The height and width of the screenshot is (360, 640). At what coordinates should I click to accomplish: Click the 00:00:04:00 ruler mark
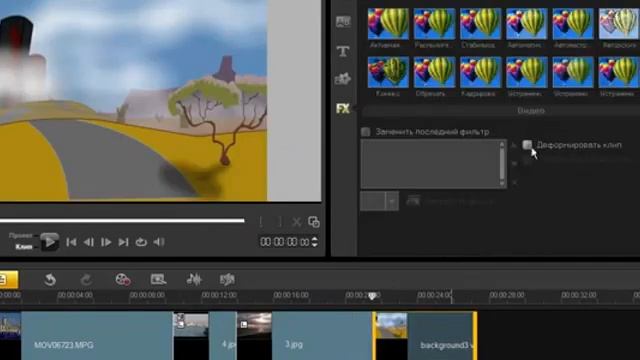(x=75, y=295)
